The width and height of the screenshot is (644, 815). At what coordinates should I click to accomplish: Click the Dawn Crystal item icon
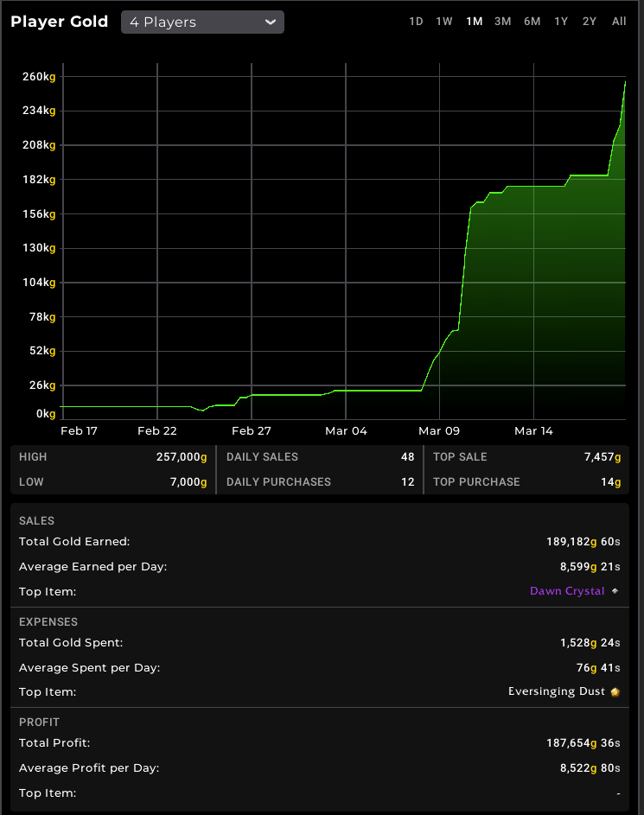click(615, 591)
